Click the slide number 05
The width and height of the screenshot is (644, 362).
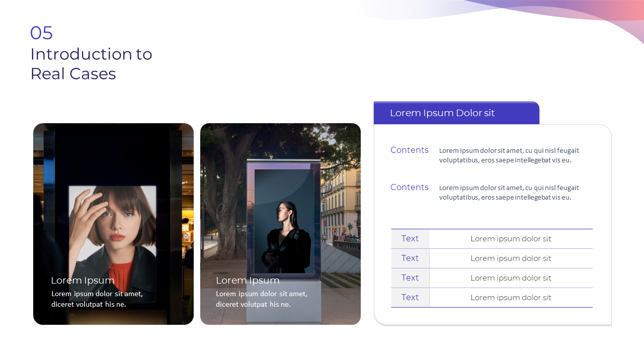click(x=41, y=33)
